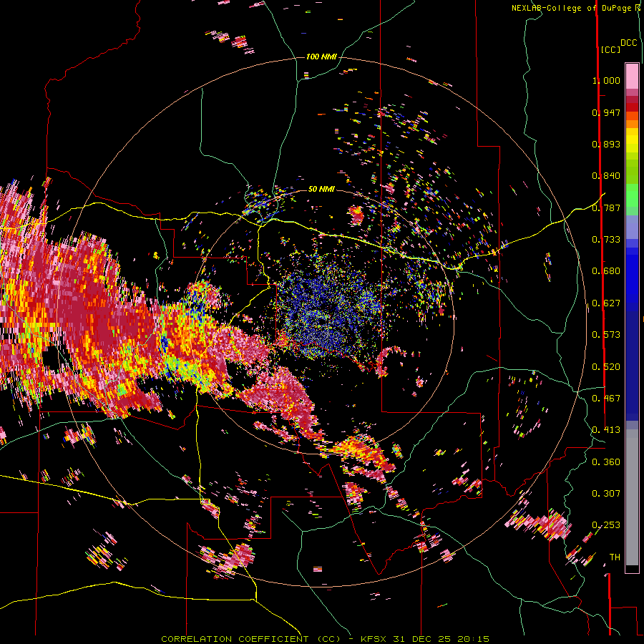Click the yellow segment of the color bar
The image size is (644, 644).
pyautogui.click(x=632, y=140)
